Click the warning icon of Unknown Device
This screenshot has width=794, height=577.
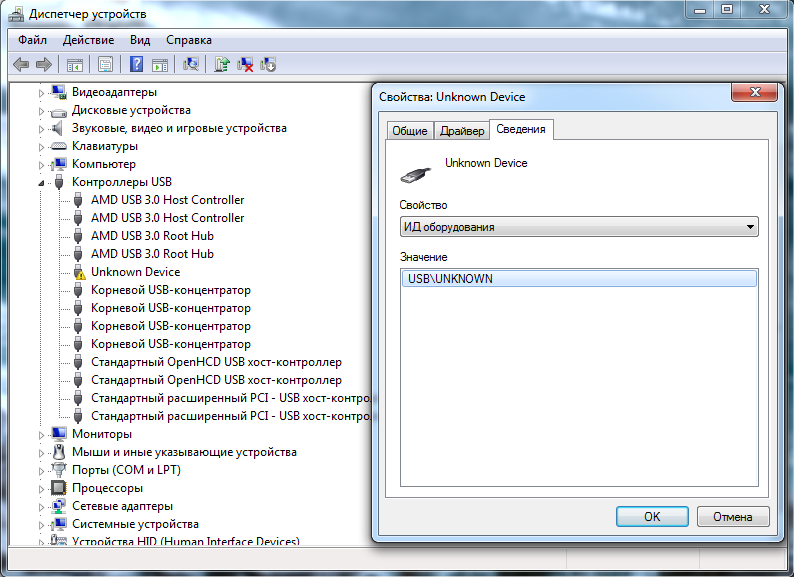78,272
